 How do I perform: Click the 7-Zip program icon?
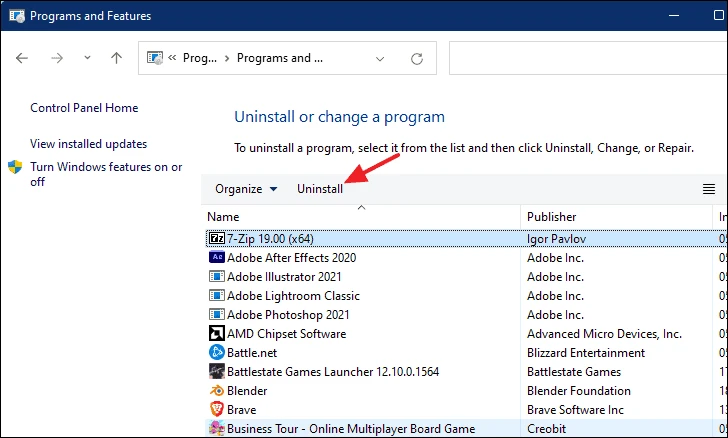click(216, 239)
